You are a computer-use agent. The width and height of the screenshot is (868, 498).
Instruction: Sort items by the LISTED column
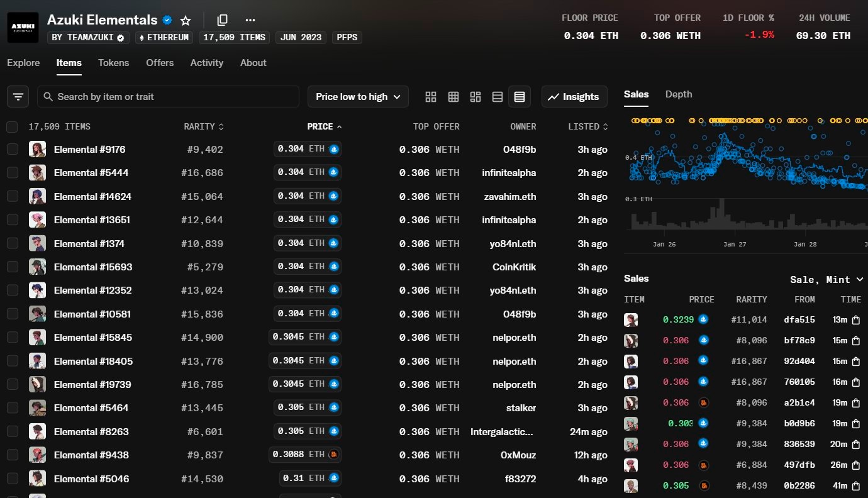pos(588,127)
